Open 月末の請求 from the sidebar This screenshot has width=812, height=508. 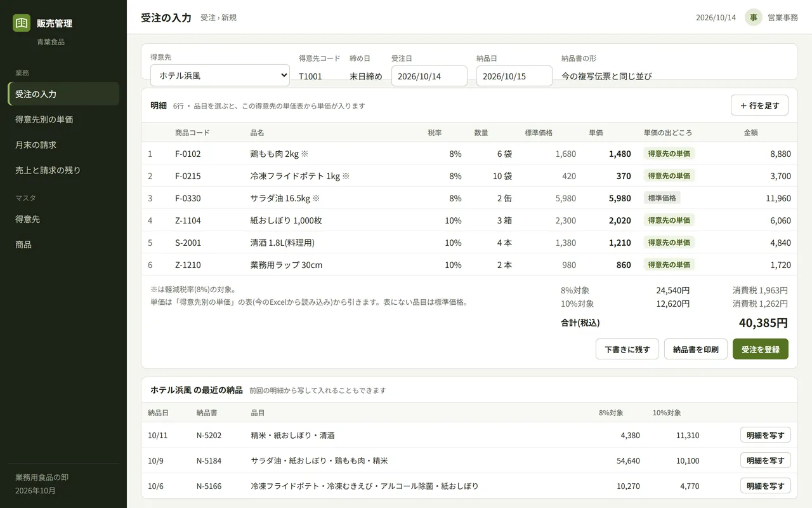click(x=63, y=145)
